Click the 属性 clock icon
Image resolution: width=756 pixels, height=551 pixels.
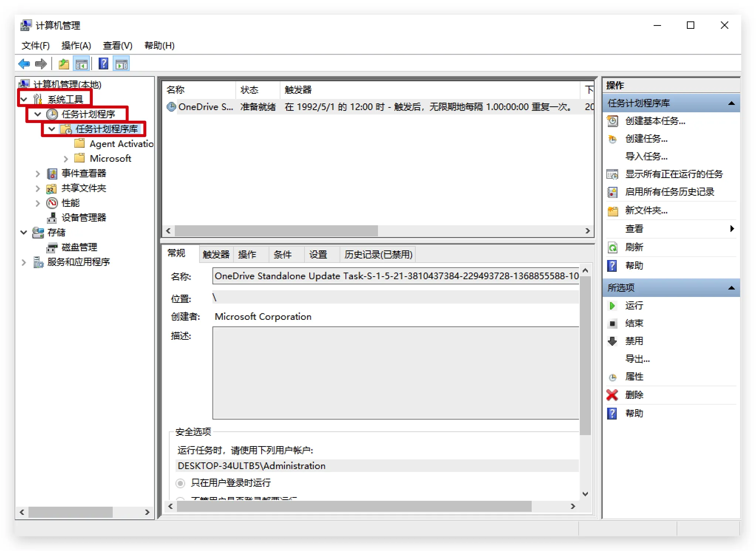point(613,377)
